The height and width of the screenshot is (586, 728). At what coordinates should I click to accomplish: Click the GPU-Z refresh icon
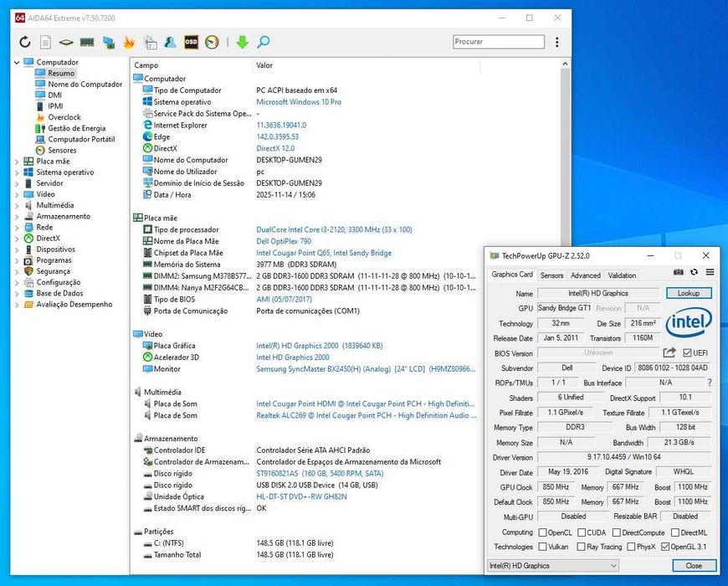click(694, 272)
